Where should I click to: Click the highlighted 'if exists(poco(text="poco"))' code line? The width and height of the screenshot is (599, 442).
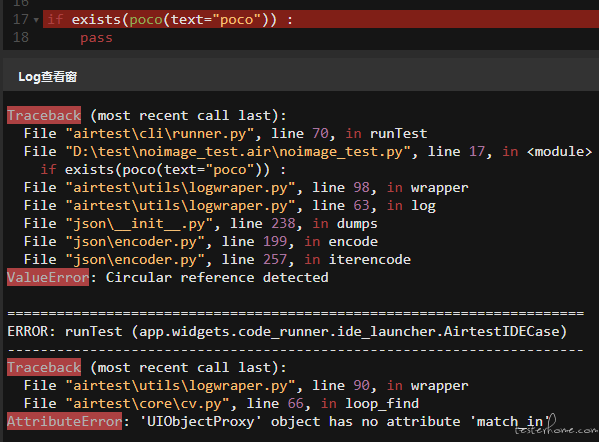coord(321,19)
